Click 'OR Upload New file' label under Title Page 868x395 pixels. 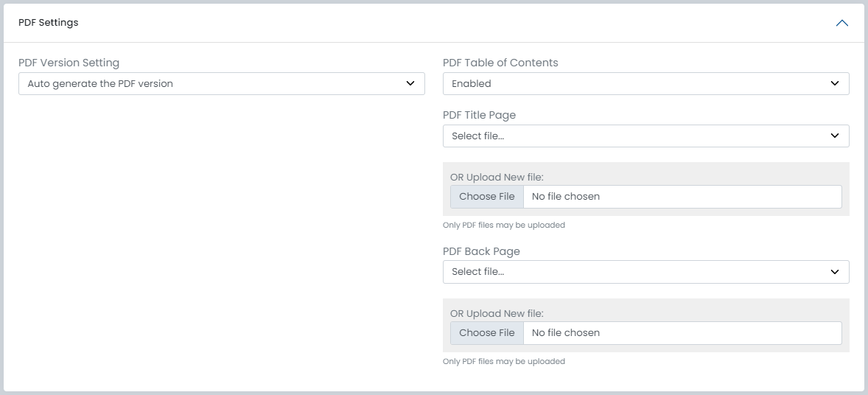click(x=497, y=178)
